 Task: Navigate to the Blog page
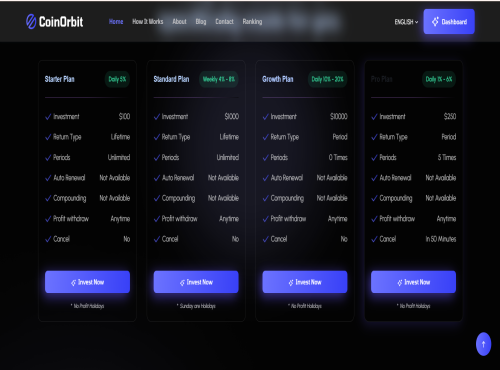click(x=201, y=22)
